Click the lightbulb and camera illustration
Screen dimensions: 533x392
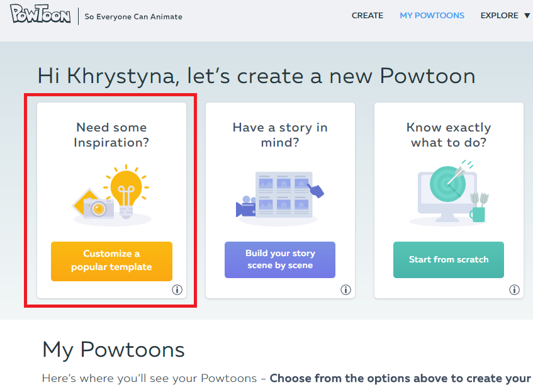click(112, 194)
